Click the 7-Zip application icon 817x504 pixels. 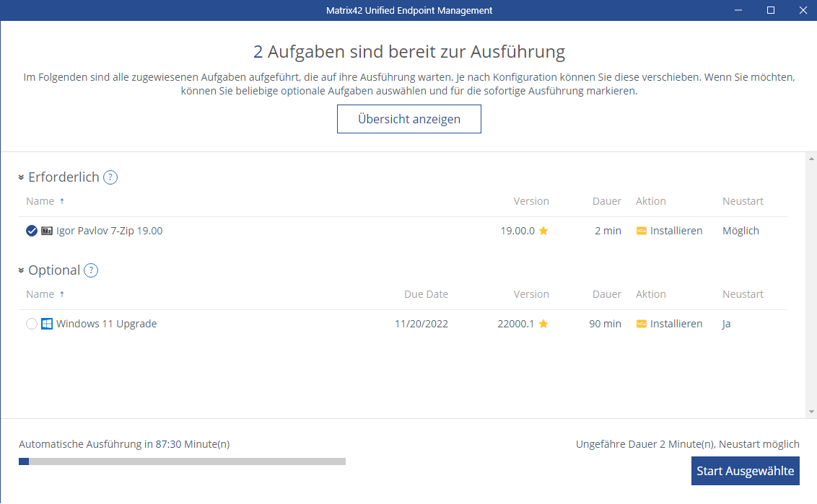47,231
